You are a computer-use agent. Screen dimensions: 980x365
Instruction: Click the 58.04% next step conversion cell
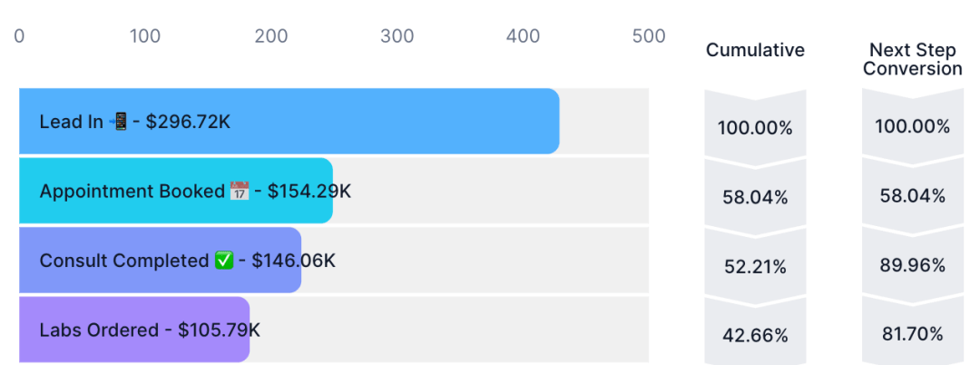[913, 193]
